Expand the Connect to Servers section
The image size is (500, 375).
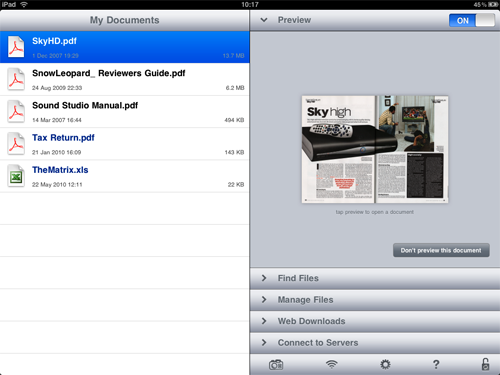(375, 343)
